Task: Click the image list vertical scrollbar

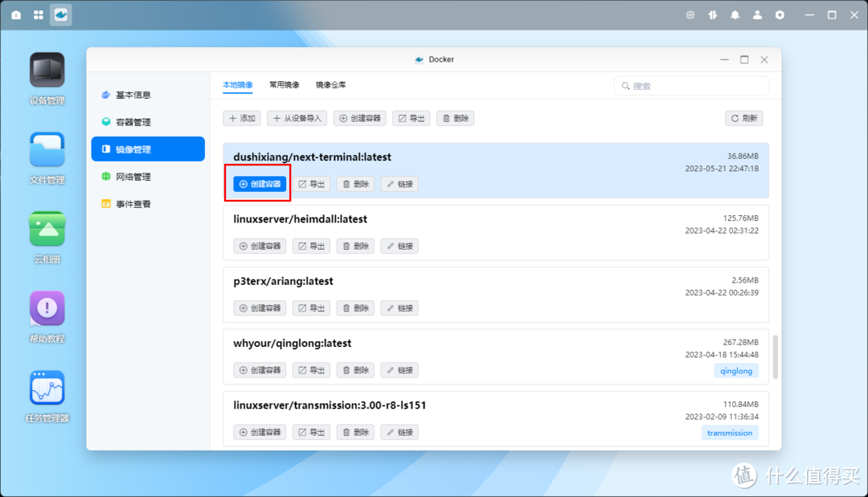Action: click(x=776, y=356)
